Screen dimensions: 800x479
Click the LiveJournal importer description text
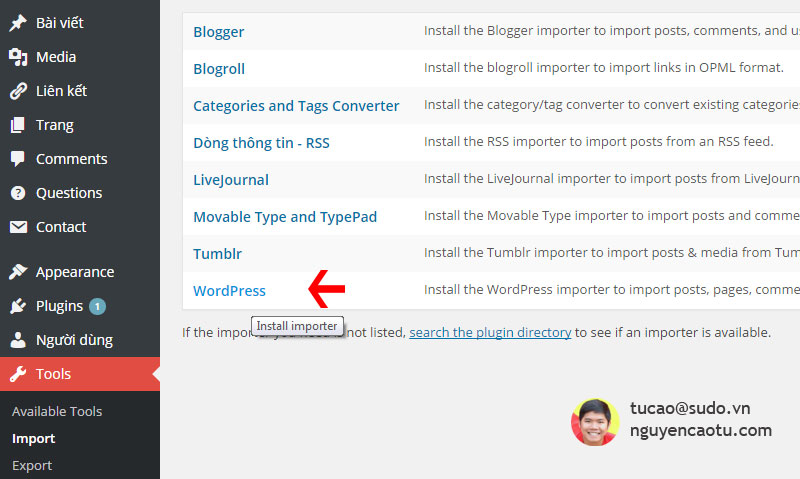click(612, 179)
